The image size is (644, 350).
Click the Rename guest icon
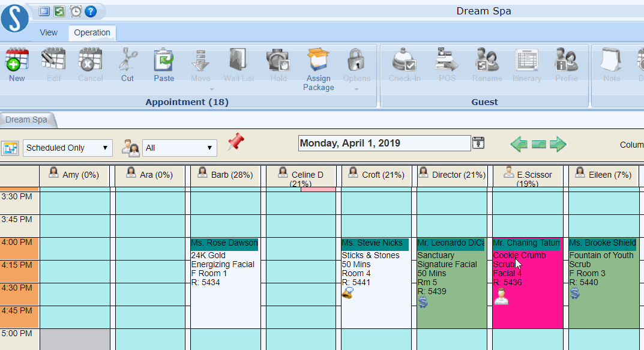coord(487,60)
